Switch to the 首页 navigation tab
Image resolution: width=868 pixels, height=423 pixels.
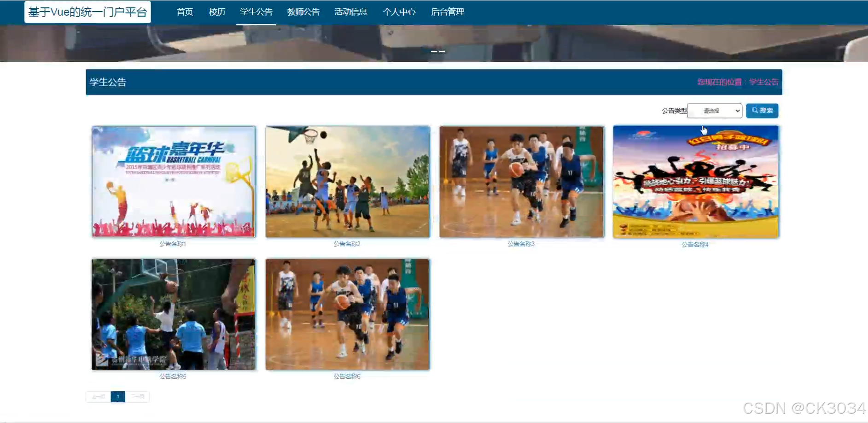pyautogui.click(x=185, y=12)
